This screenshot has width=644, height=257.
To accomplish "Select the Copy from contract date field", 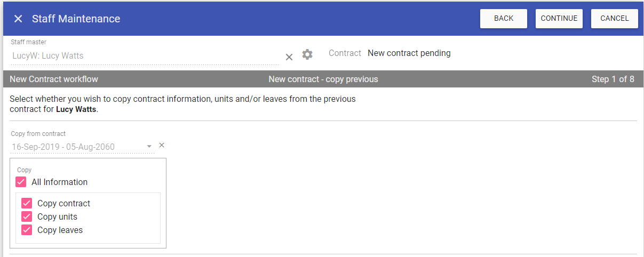I will click(x=77, y=147).
